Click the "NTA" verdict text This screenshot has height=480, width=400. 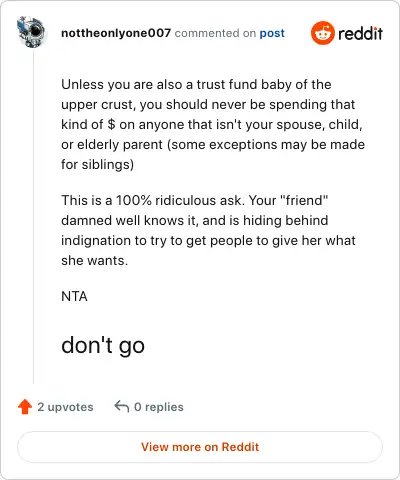(x=74, y=296)
